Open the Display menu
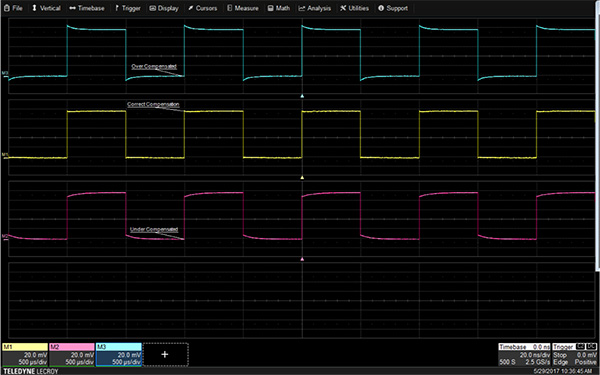This screenshot has height=375, width=600. click(x=164, y=8)
